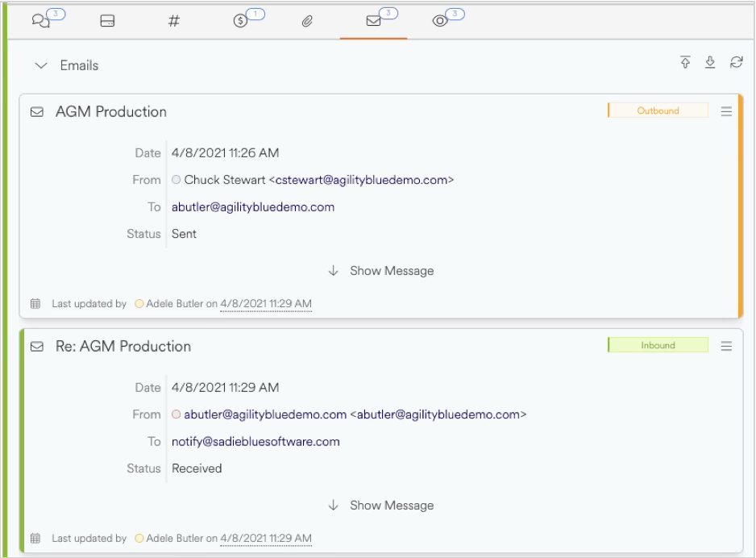
Task: Click the date 4/8/2021 11:26 AM
Action: pyautogui.click(x=225, y=153)
